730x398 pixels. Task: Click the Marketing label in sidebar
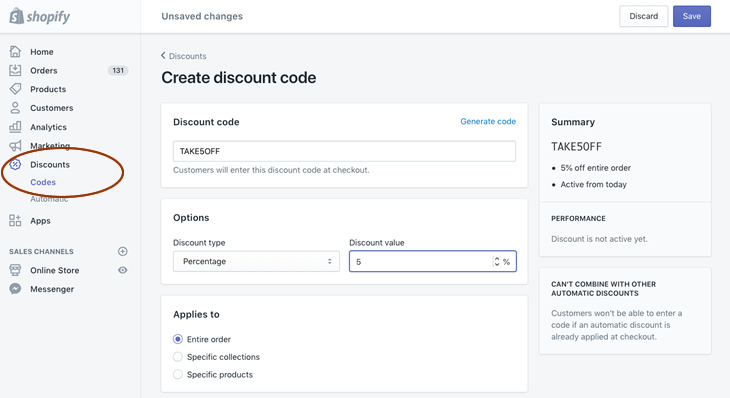(x=50, y=146)
